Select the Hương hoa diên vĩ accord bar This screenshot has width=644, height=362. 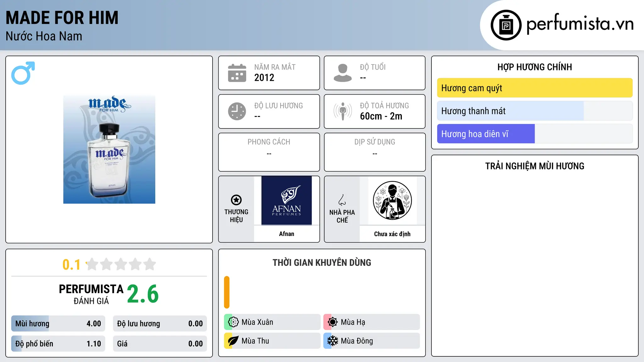tap(535, 134)
